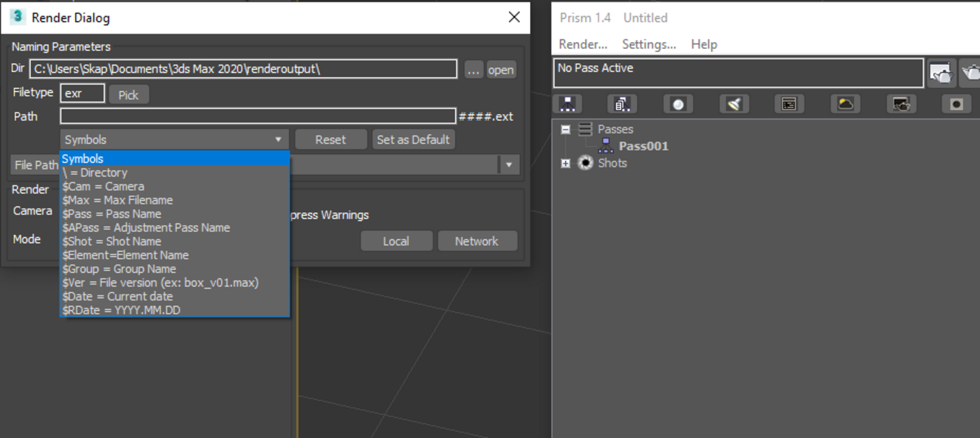The image size is (980, 438).
Task: Click the properties list icon in Prism toolbar
Action: (789, 104)
